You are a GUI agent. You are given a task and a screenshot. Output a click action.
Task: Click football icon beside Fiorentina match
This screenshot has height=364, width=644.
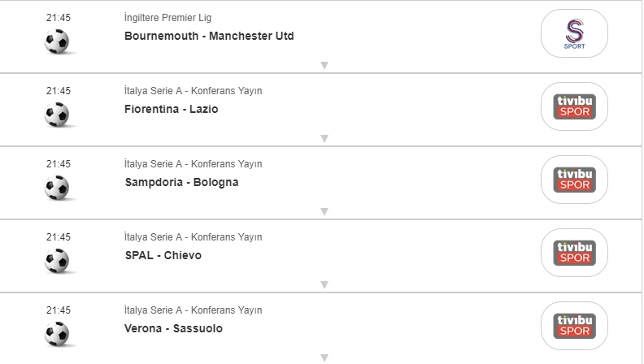(57, 115)
